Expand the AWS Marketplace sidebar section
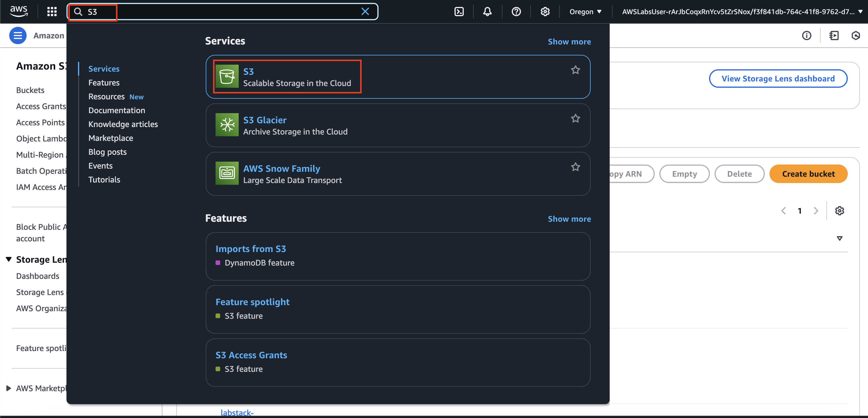Viewport: 868px width, 418px height. (x=9, y=388)
